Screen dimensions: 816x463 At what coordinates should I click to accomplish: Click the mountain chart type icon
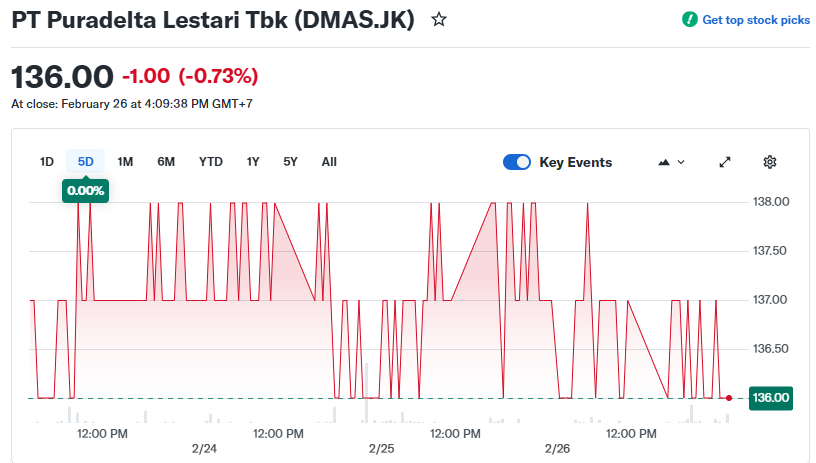click(664, 162)
